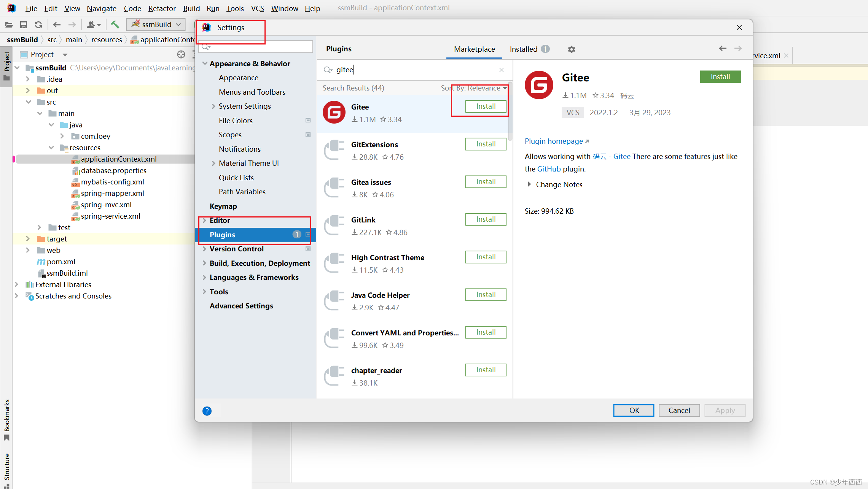
Task: Select spring-mvc.xml in project tree
Action: [x=106, y=205]
